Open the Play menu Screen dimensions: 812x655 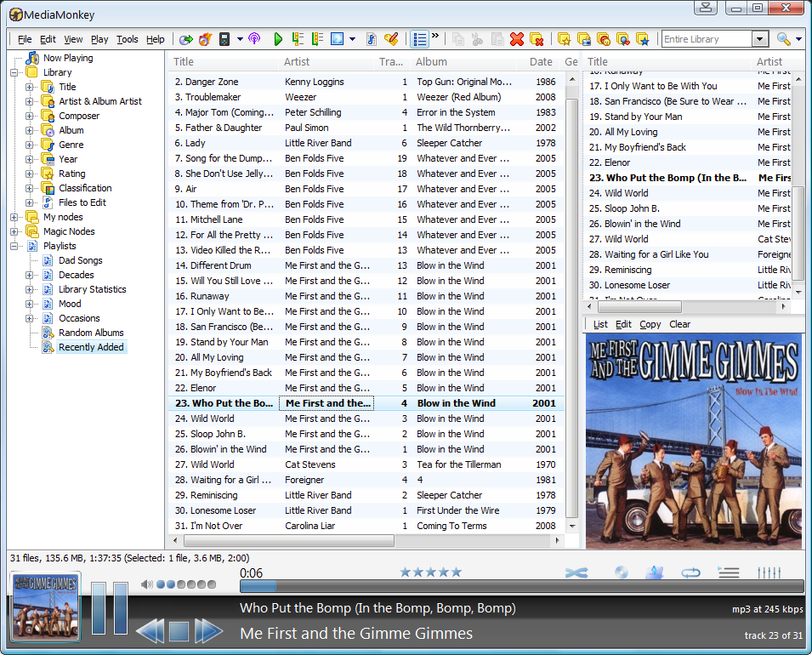[99, 39]
